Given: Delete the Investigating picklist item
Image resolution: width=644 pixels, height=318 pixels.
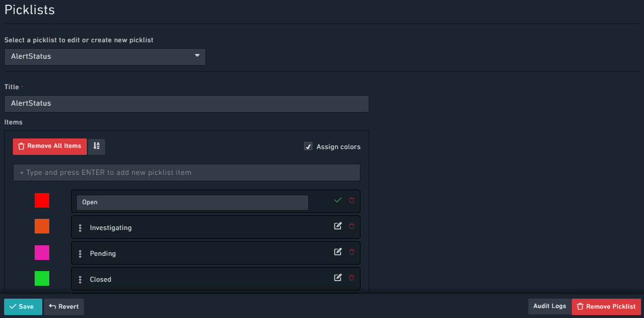Looking at the screenshot, I should point(352,226).
